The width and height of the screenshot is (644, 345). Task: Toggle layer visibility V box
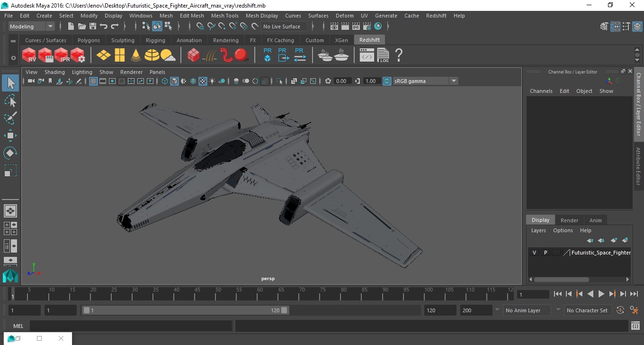[x=534, y=253]
